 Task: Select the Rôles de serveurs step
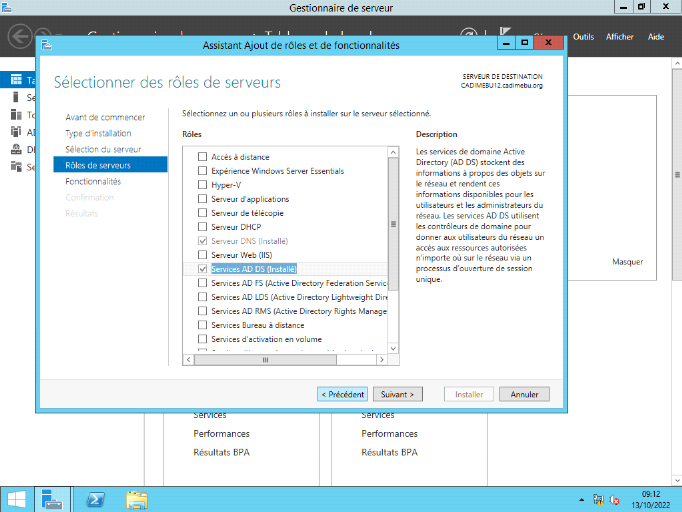(x=110, y=165)
